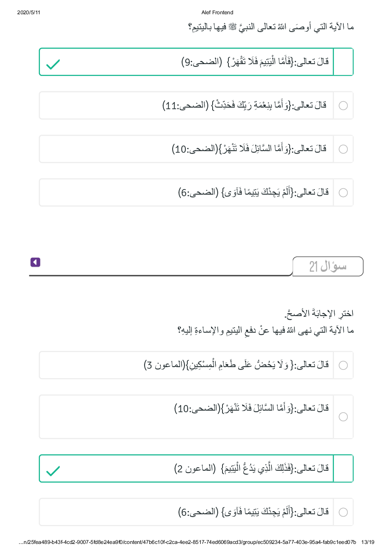The image size is (392, 555).
Task: Click the green checkmark beside the الماعون 2 answer
Action: click(53, 471)
